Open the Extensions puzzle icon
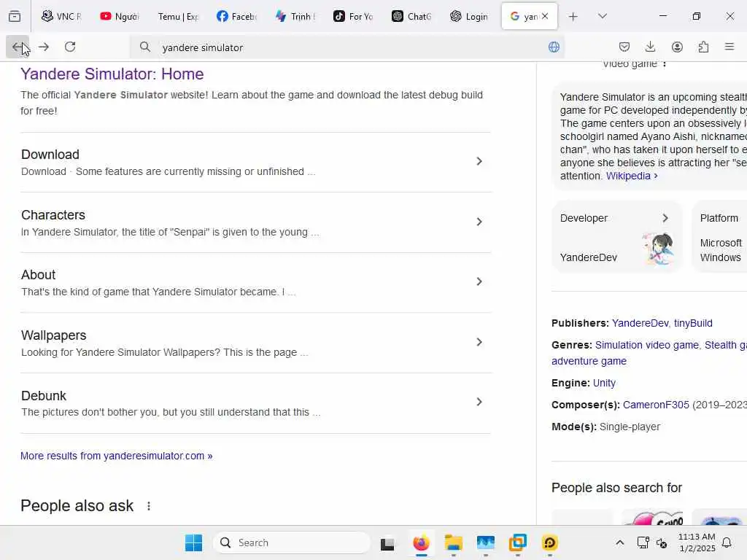This screenshot has width=747, height=560. (x=703, y=47)
